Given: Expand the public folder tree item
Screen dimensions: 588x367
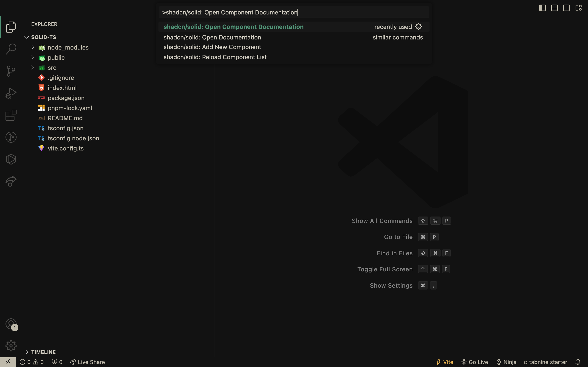Looking at the screenshot, I should [x=33, y=58].
